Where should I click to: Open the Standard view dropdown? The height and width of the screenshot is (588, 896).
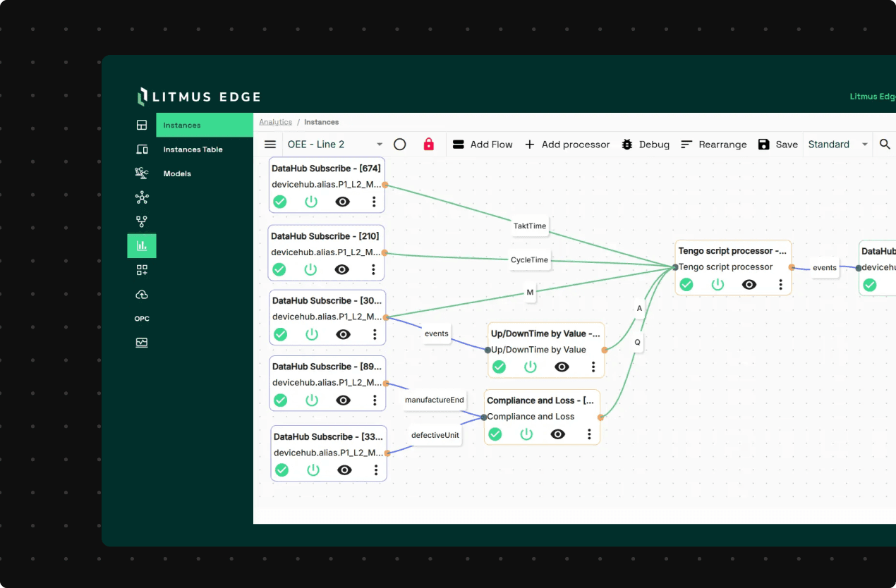coord(838,145)
